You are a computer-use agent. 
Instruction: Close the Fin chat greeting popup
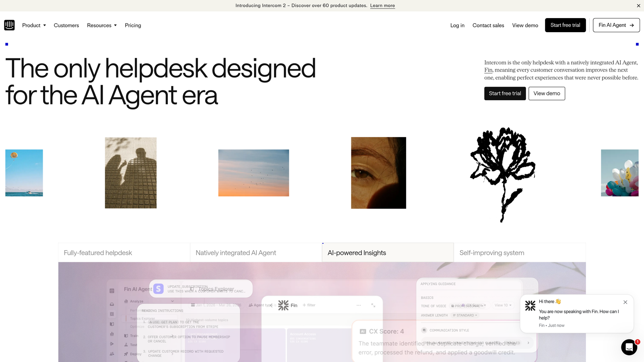pyautogui.click(x=625, y=302)
